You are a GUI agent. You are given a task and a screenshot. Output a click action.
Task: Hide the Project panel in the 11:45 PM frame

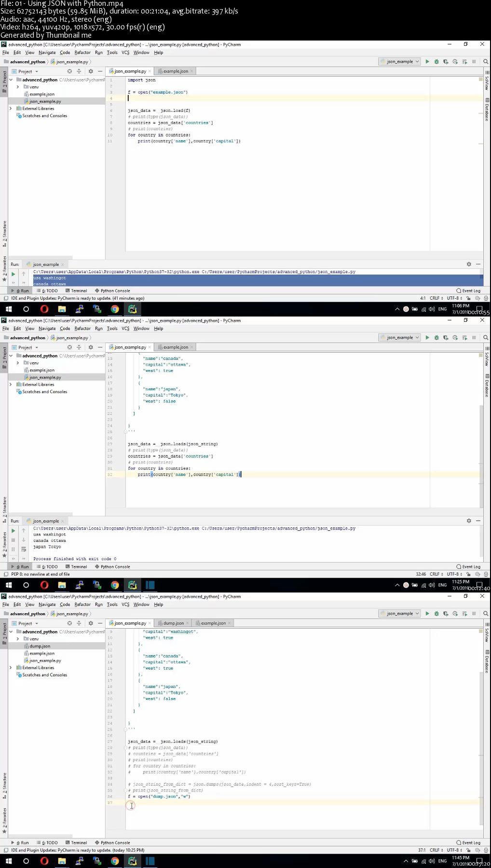point(100,623)
